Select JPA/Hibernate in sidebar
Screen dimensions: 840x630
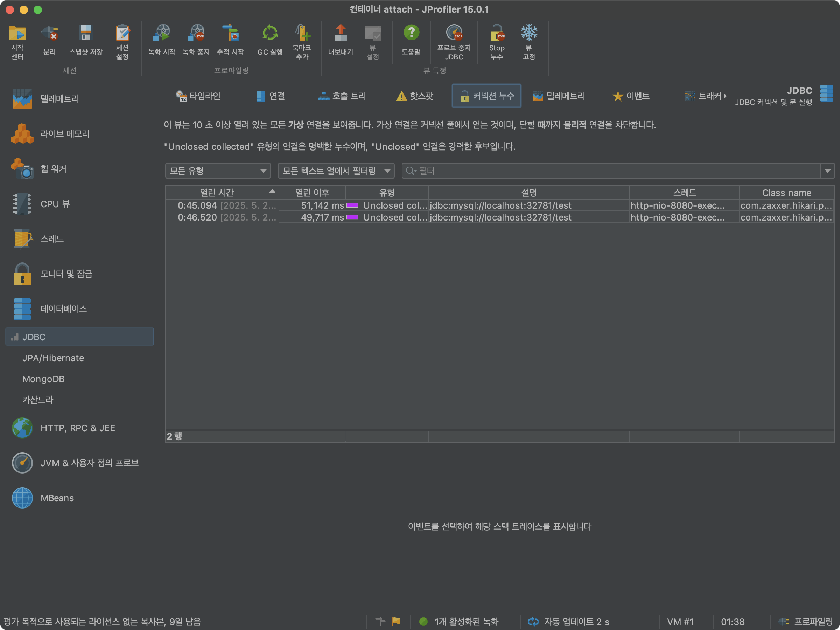pos(53,358)
